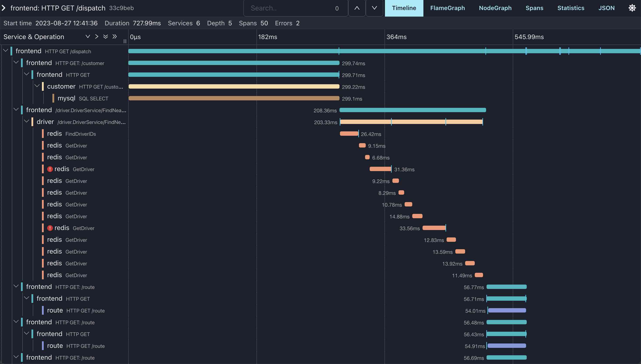Click the 203.33ms driver span bar
This screenshot has height=364, width=641.
[x=411, y=122]
